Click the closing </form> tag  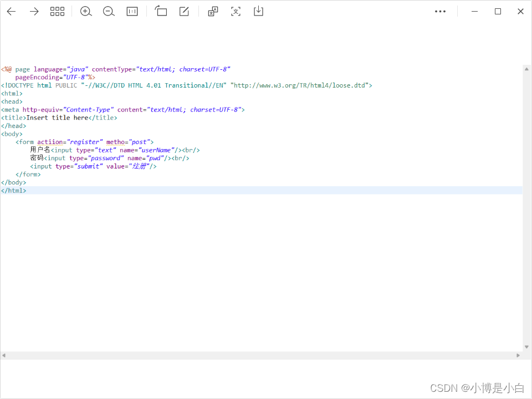click(28, 175)
